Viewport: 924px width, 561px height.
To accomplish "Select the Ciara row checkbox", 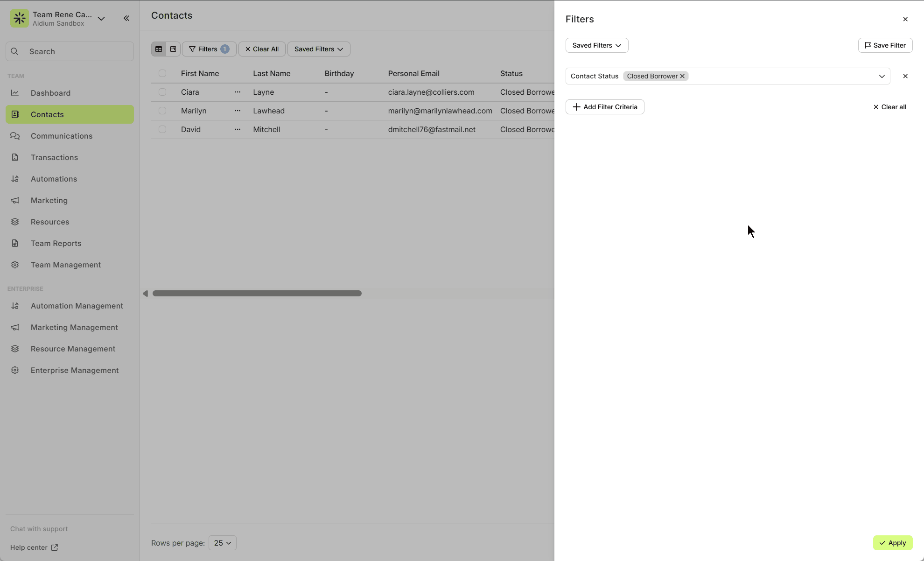I will (162, 92).
